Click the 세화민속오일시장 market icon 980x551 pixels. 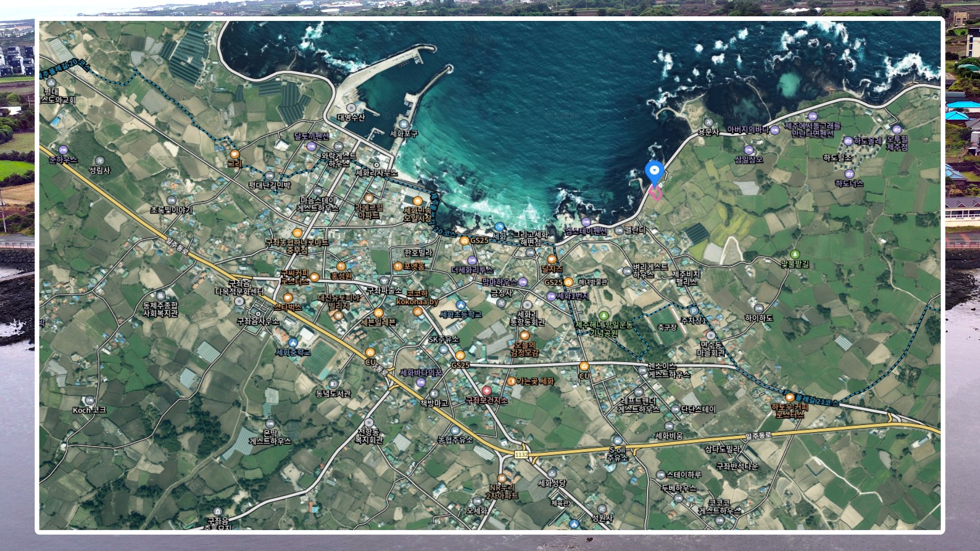click(418, 201)
